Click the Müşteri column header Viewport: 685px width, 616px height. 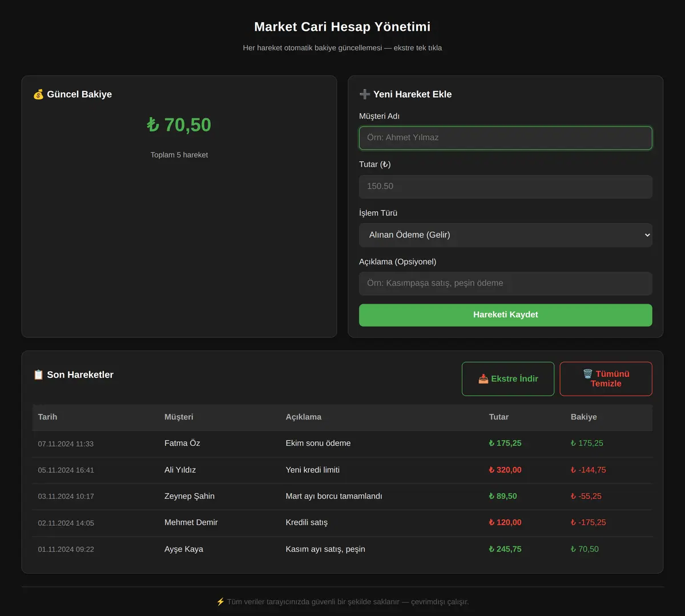point(179,417)
